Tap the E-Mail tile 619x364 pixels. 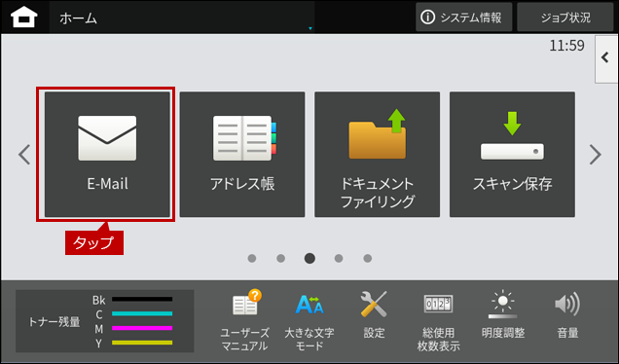[107, 155]
